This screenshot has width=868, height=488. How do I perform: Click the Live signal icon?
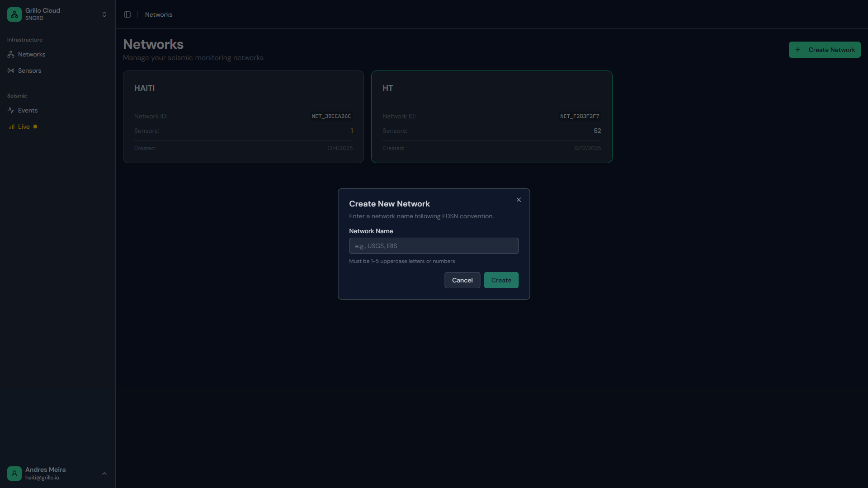point(11,127)
